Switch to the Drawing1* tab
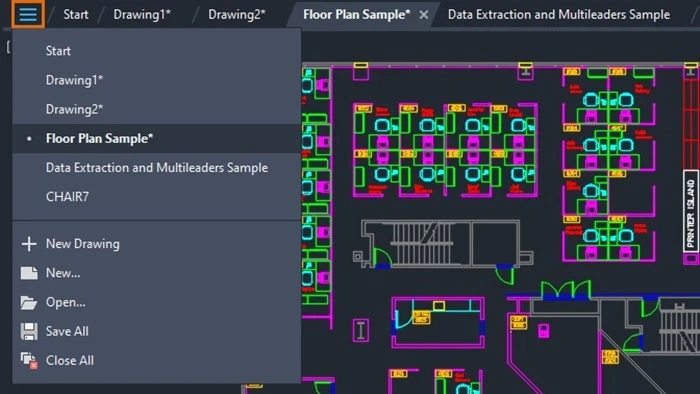 click(142, 14)
